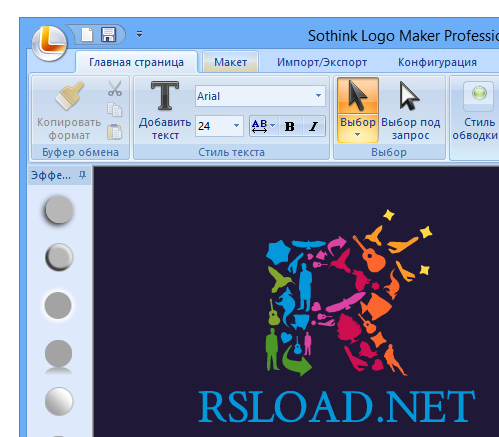Copy selection with the copy icon

point(115,110)
